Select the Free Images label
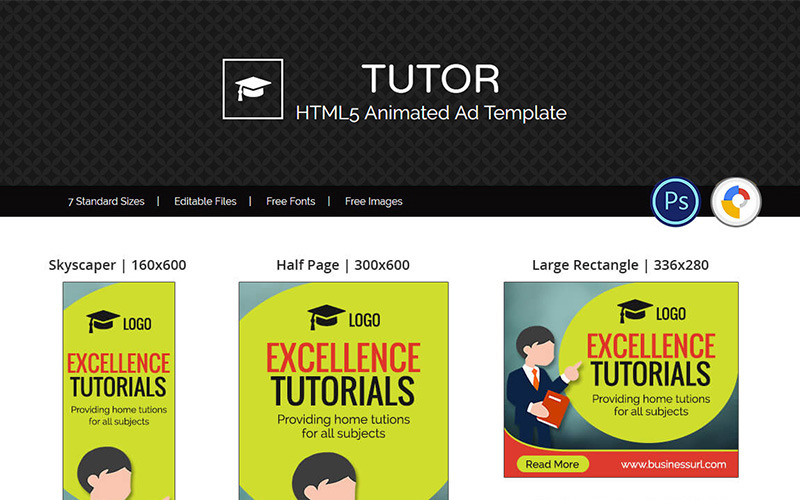Screen dimensions: 800x500 point(373,202)
